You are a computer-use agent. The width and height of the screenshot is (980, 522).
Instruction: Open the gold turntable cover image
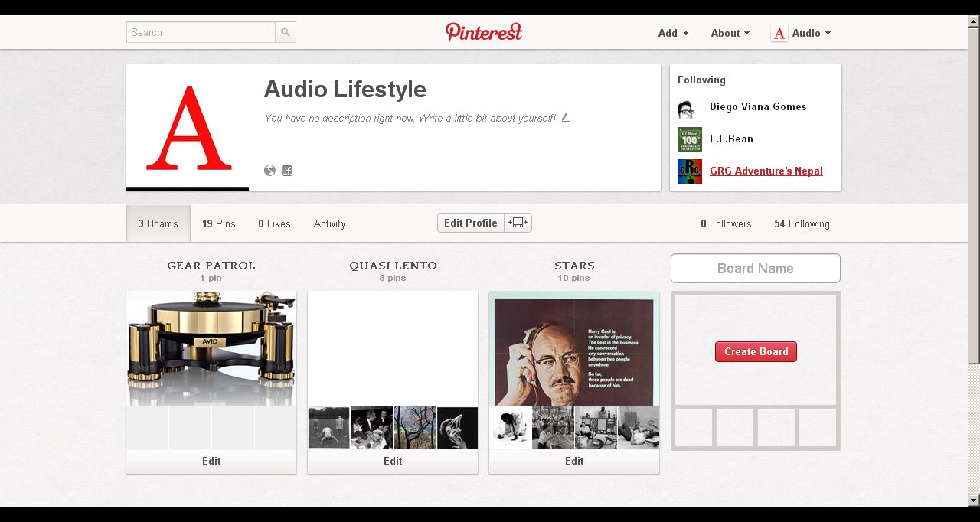(211, 348)
